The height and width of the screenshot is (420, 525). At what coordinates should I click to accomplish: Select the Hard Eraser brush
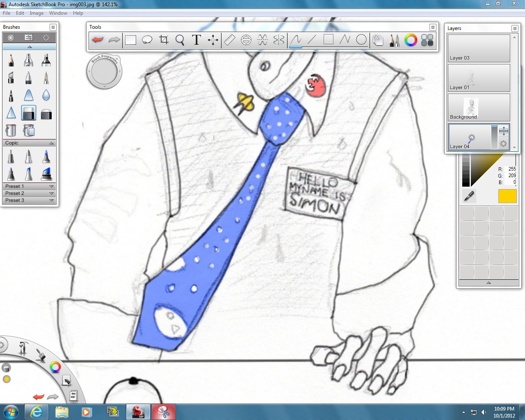point(28,113)
